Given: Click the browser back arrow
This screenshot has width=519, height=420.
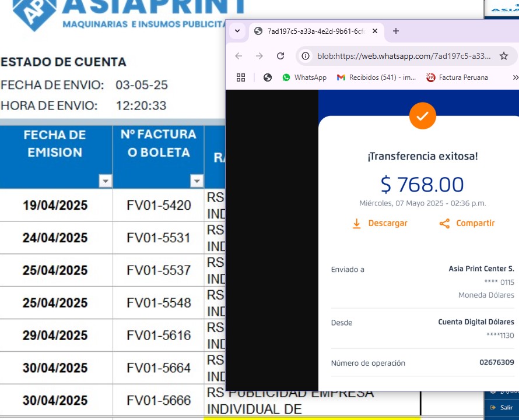Looking at the screenshot, I should [238, 56].
